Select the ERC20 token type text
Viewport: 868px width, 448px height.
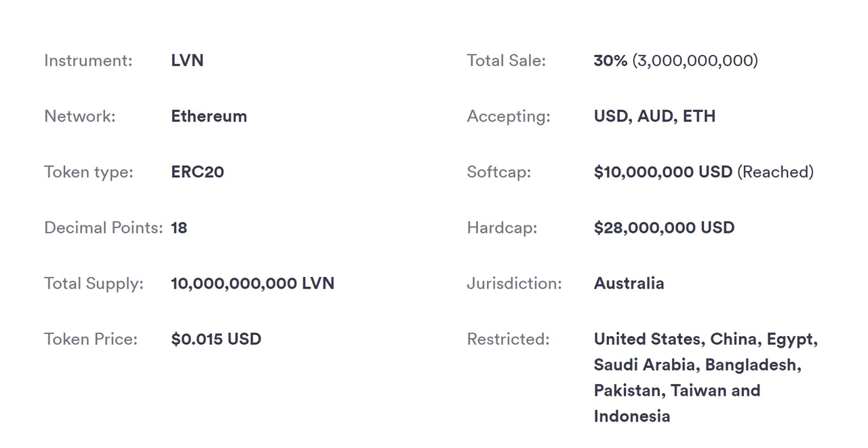coord(197,172)
